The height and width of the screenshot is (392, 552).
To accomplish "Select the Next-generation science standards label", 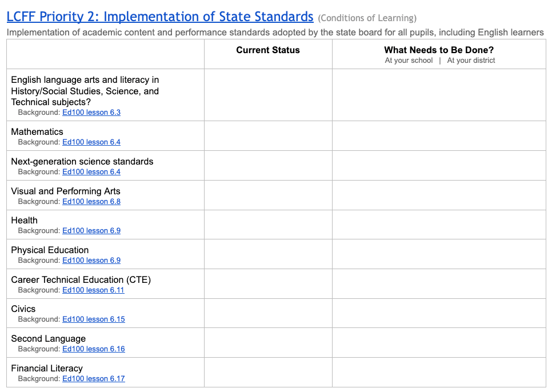I will pos(82,162).
